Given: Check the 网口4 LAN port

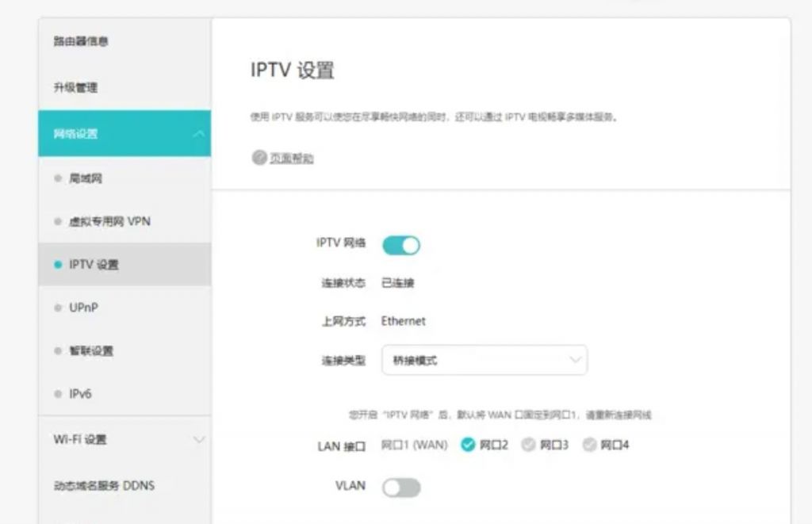Looking at the screenshot, I should [589, 445].
